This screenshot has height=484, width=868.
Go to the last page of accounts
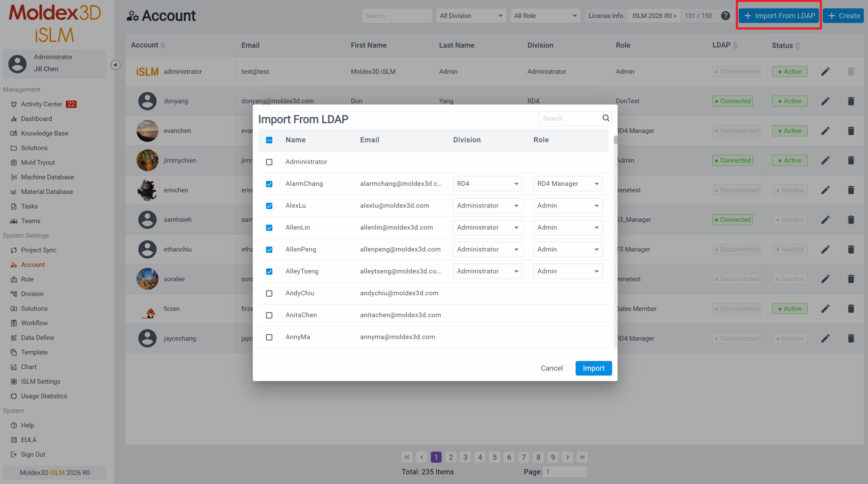pyautogui.click(x=582, y=457)
